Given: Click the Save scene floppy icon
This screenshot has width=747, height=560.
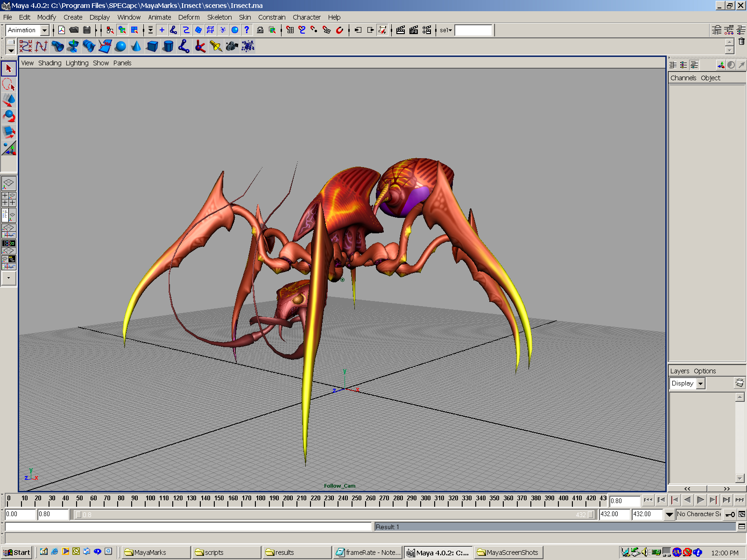Looking at the screenshot, I should pos(87,30).
